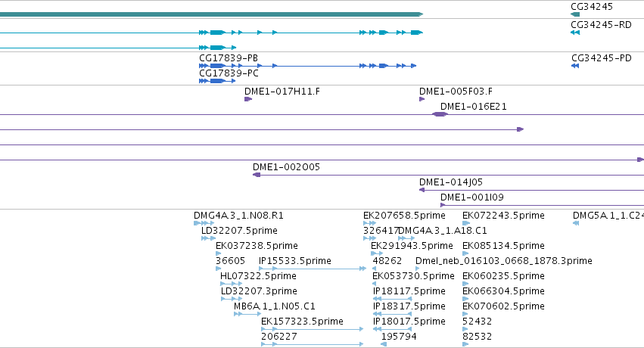644x348 pixels.
Task: Click the CG34245-RD transcript arrows
Action: coord(575,33)
